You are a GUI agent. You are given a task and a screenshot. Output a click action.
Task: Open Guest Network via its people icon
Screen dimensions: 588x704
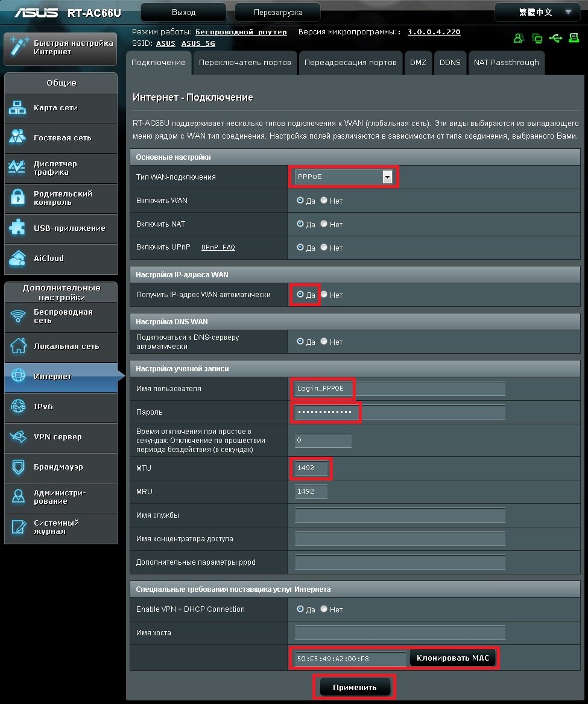[x=18, y=137]
